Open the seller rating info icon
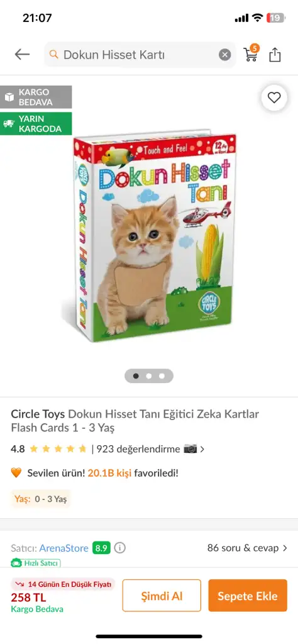 coord(120,548)
